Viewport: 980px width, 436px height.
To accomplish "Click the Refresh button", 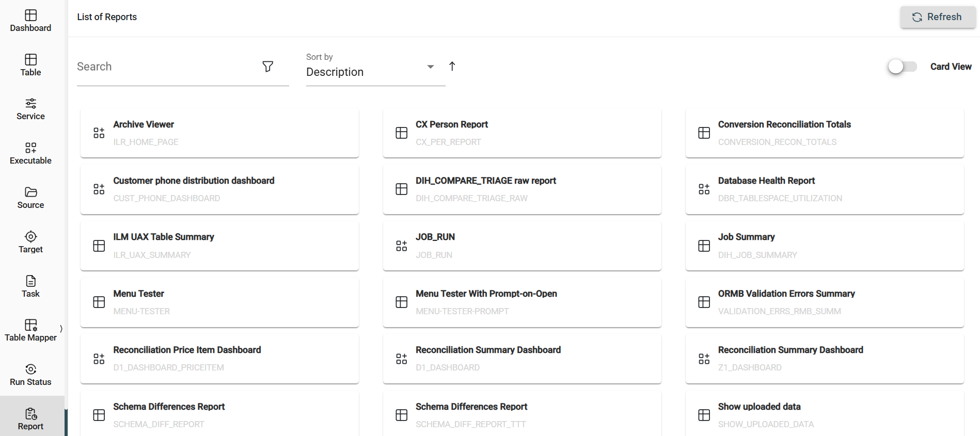I will pos(937,17).
